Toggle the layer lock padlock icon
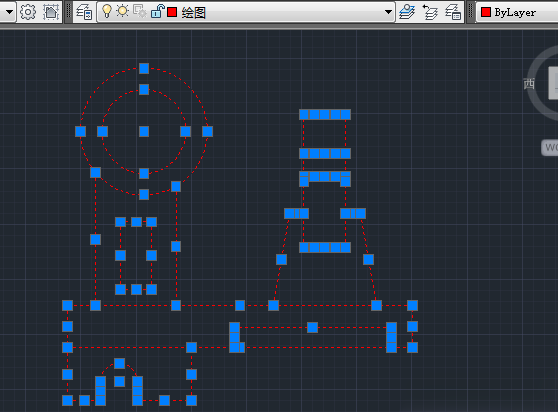Image resolution: width=558 pixels, height=412 pixels. 157,11
